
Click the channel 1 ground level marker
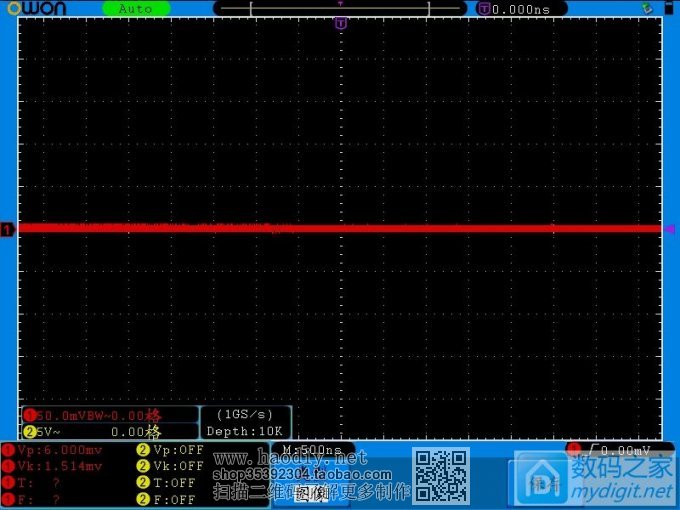click(x=7, y=230)
